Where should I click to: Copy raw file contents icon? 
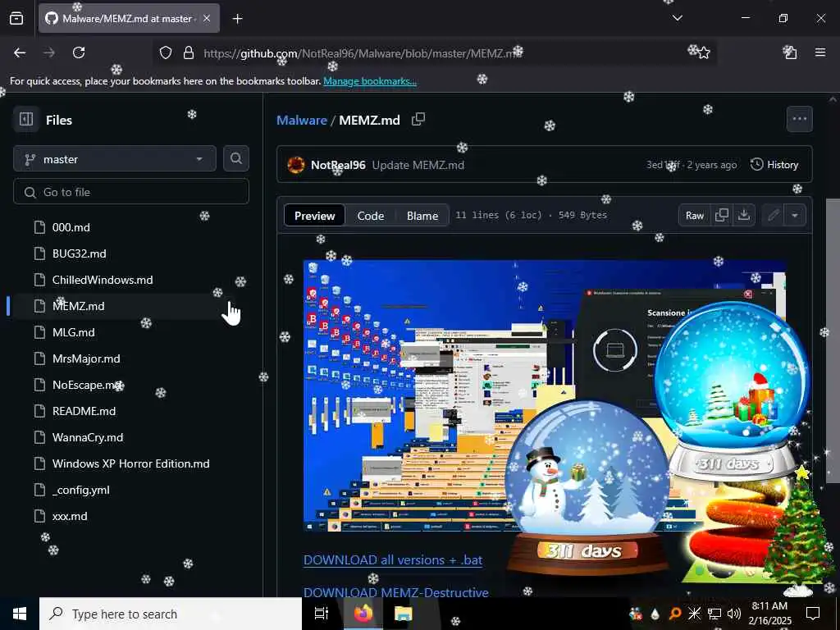[722, 216]
